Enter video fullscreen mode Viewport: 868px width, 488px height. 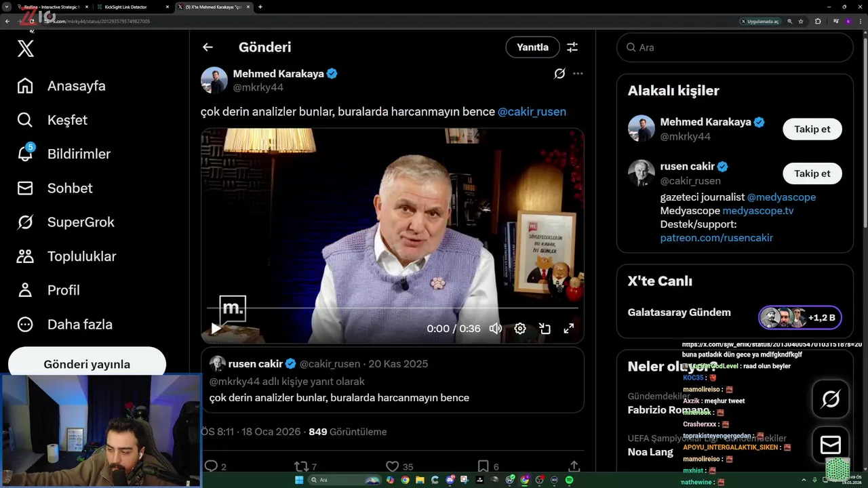[x=569, y=329]
